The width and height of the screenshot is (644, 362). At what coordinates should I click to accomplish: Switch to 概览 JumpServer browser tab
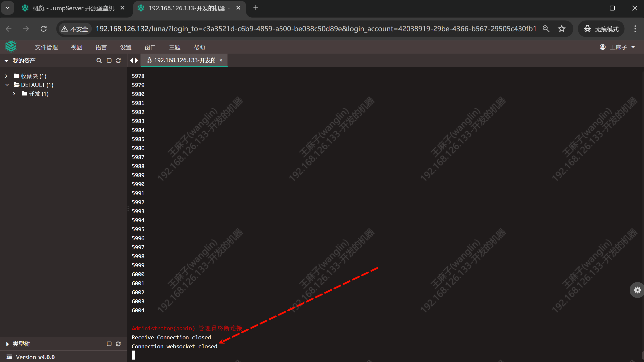73,8
